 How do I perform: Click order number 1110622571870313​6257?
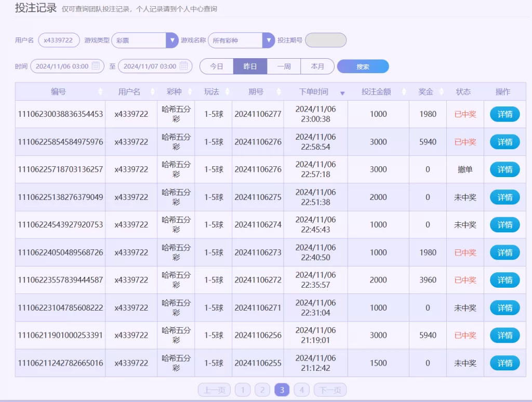click(x=60, y=169)
